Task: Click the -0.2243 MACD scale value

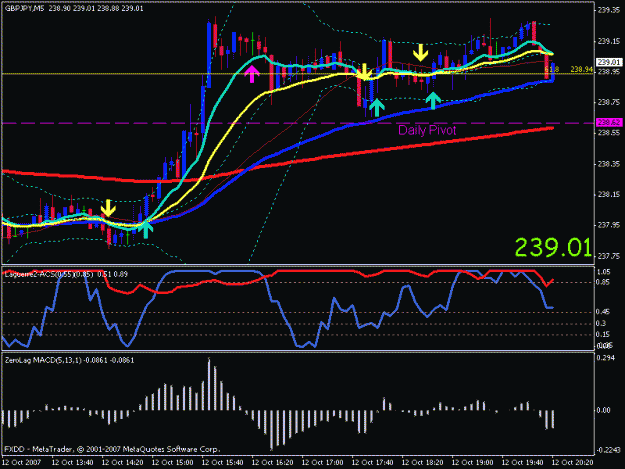Action: click(609, 450)
